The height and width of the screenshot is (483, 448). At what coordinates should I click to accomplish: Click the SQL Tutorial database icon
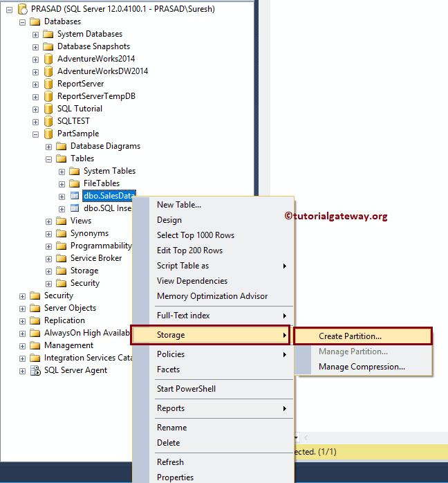tap(48, 109)
